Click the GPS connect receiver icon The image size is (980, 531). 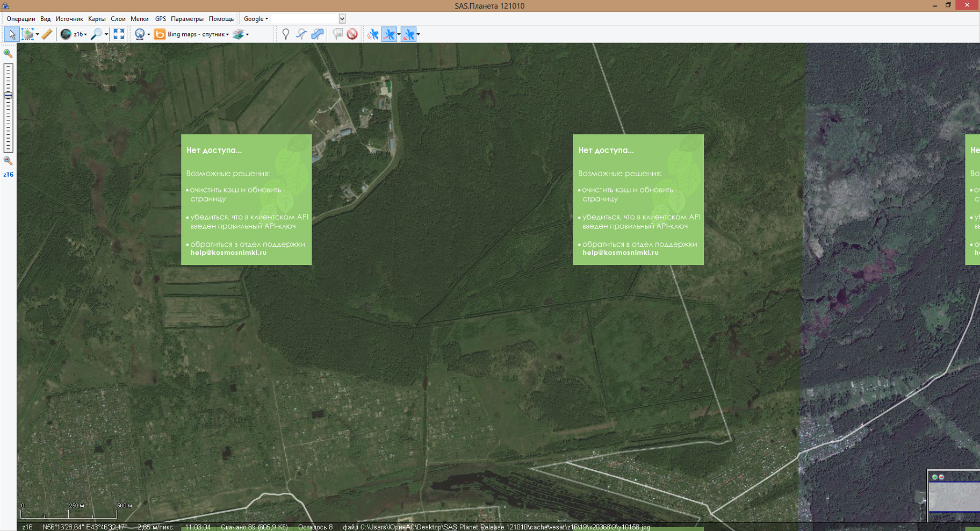373,34
